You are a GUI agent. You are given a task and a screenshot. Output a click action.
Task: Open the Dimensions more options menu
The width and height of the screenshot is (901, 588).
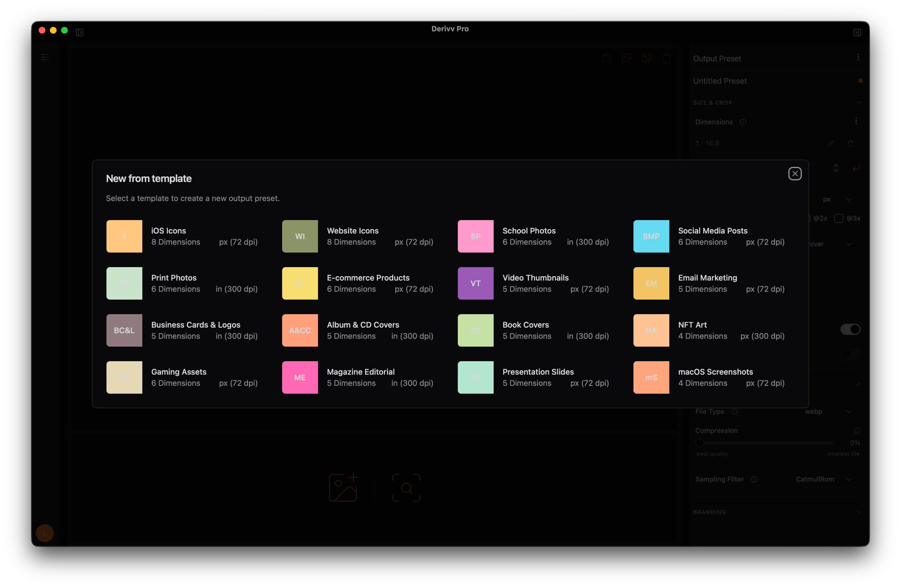coord(856,121)
